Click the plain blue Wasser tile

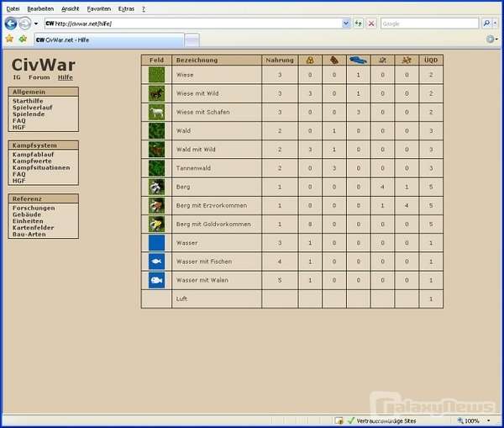point(156,242)
